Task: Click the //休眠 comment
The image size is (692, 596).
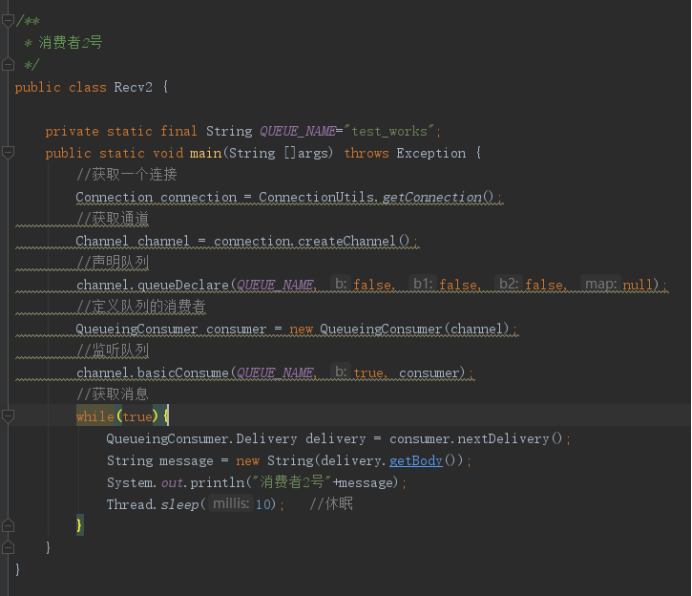Action: coord(331,503)
